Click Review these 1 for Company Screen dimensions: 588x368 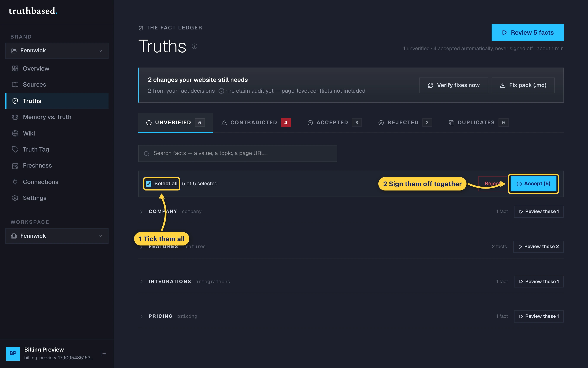tap(539, 211)
